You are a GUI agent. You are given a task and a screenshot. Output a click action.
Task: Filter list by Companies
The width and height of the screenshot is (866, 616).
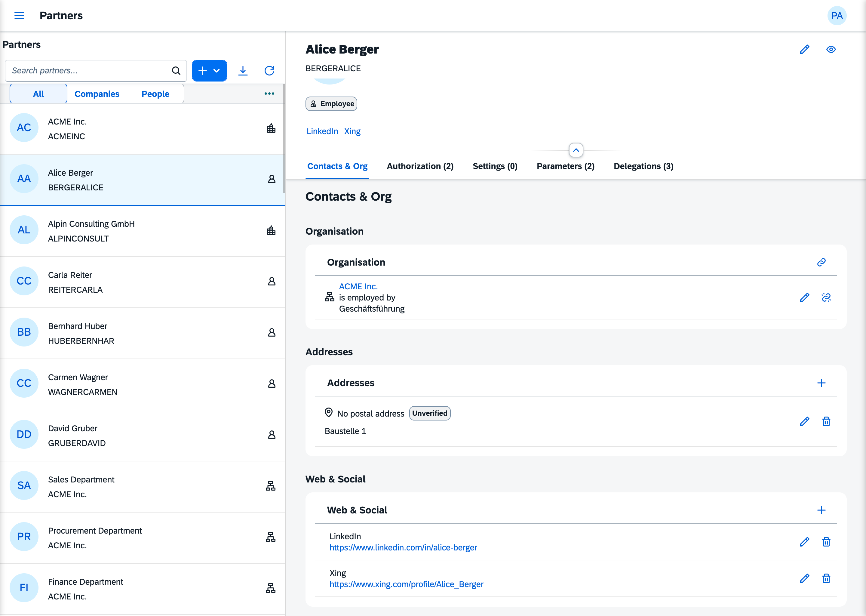[x=97, y=94]
